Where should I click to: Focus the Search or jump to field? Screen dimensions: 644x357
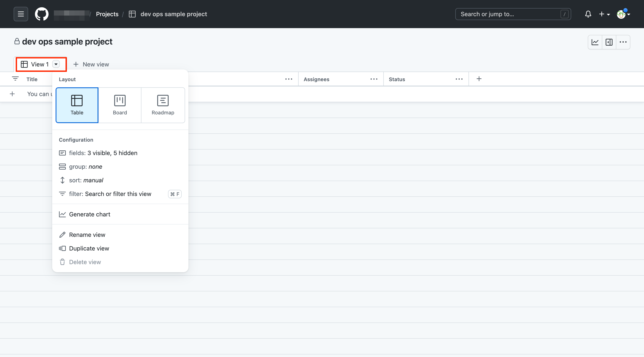coord(510,14)
